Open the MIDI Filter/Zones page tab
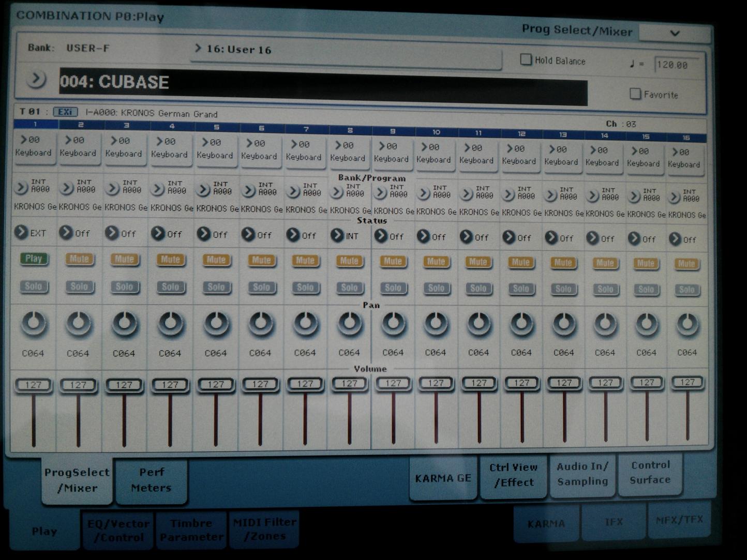This screenshot has width=747, height=560. coord(264,529)
